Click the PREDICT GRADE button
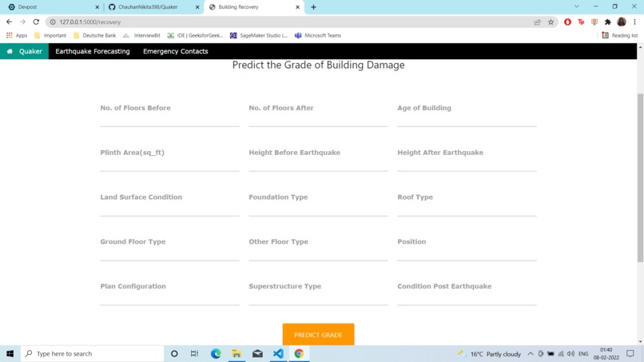 (x=318, y=335)
